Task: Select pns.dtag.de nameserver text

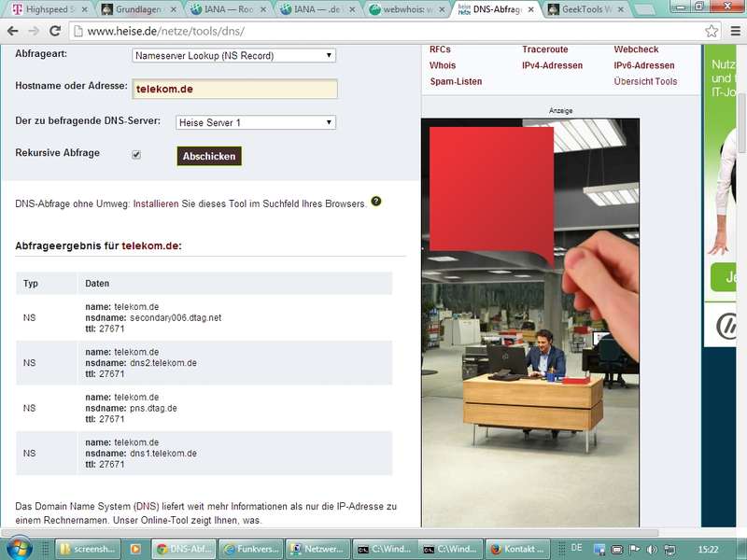Action: click(x=153, y=408)
